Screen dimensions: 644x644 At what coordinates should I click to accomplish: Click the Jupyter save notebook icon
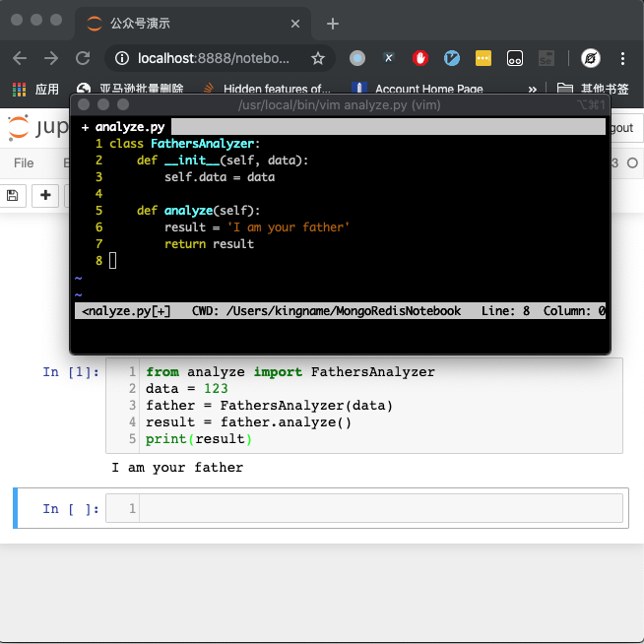coord(13,196)
